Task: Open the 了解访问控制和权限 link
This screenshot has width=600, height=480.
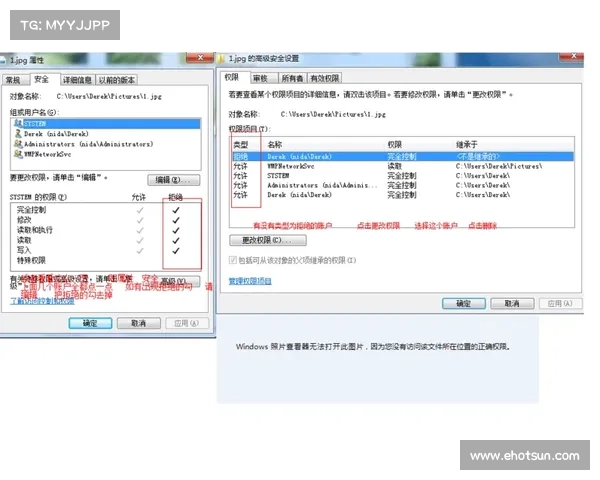Action: click(42, 301)
